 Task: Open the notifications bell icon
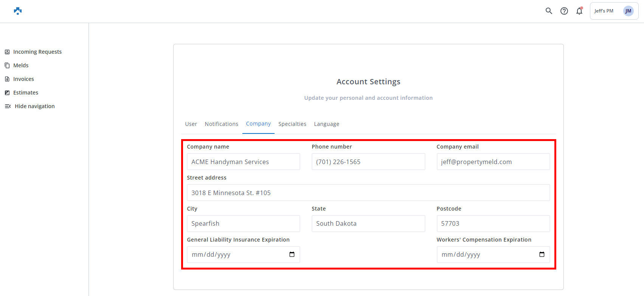[579, 11]
